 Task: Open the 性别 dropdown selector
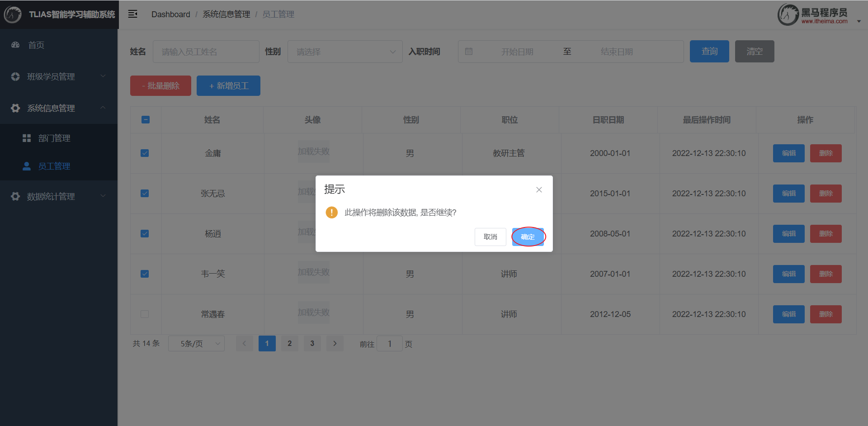tap(344, 52)
